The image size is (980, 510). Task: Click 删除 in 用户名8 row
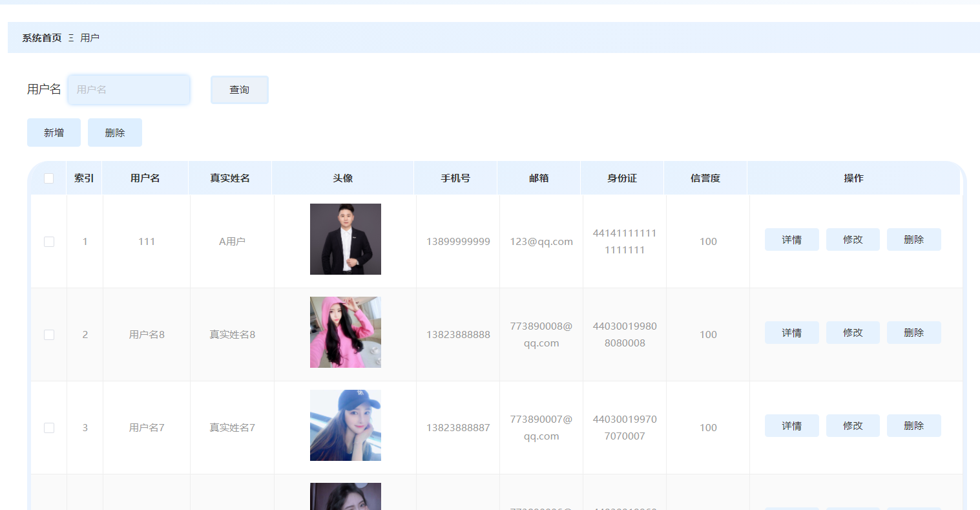(x=914, y=333)
